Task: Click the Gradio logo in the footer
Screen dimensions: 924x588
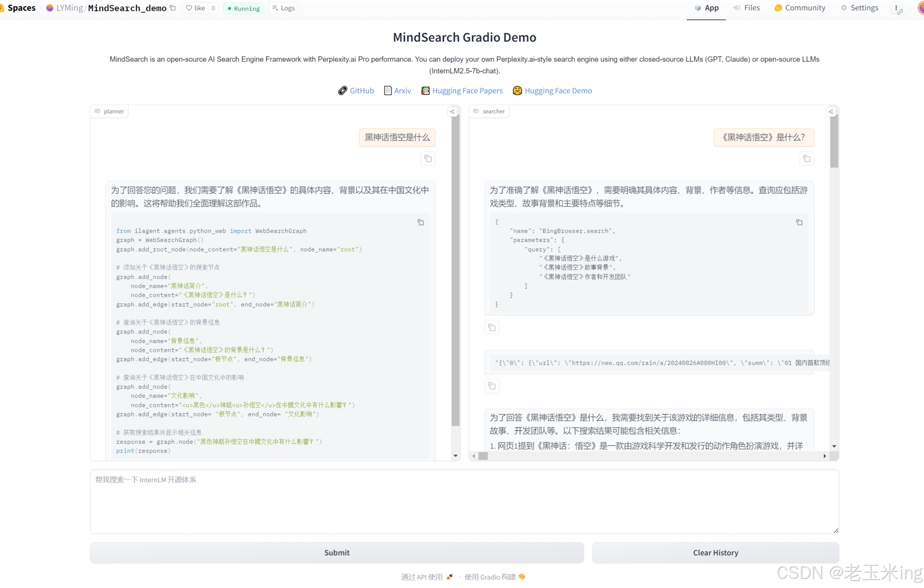Action: tap(522, 576)
